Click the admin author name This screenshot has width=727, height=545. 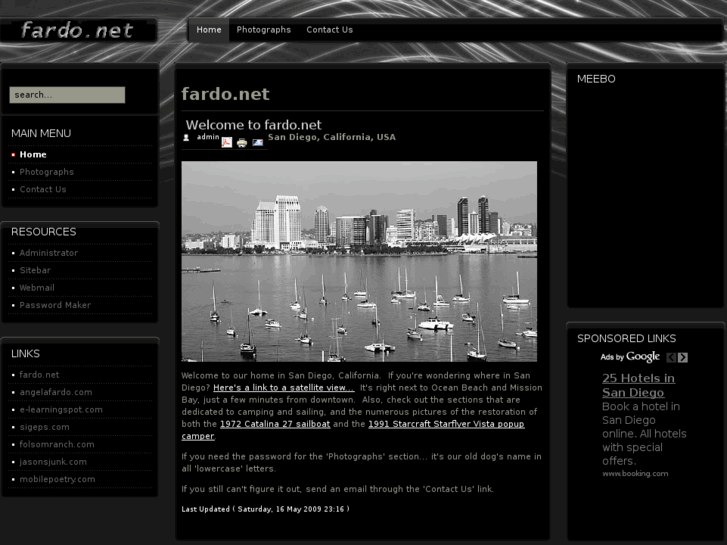coord(208,137)
